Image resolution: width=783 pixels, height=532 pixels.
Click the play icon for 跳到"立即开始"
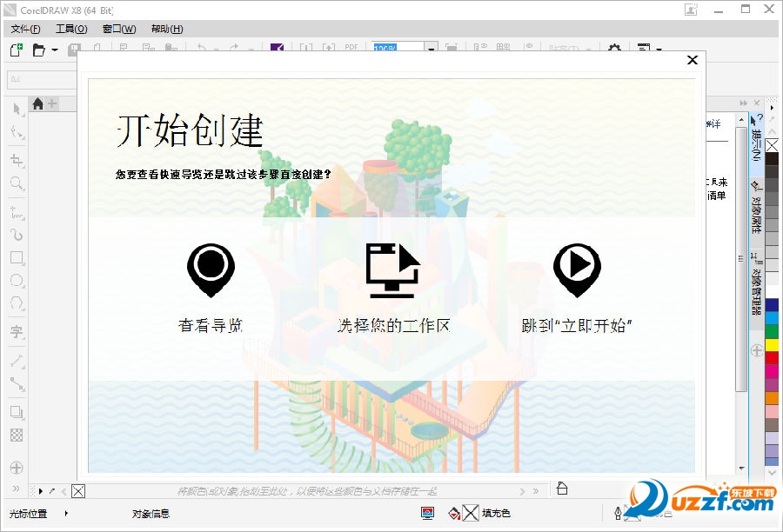[578, 269]
